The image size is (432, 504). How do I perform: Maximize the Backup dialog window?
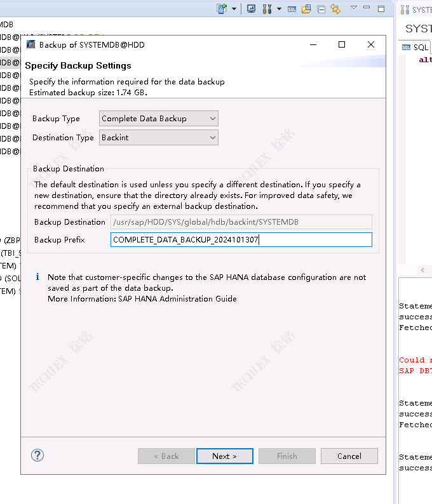pos(342,44)
